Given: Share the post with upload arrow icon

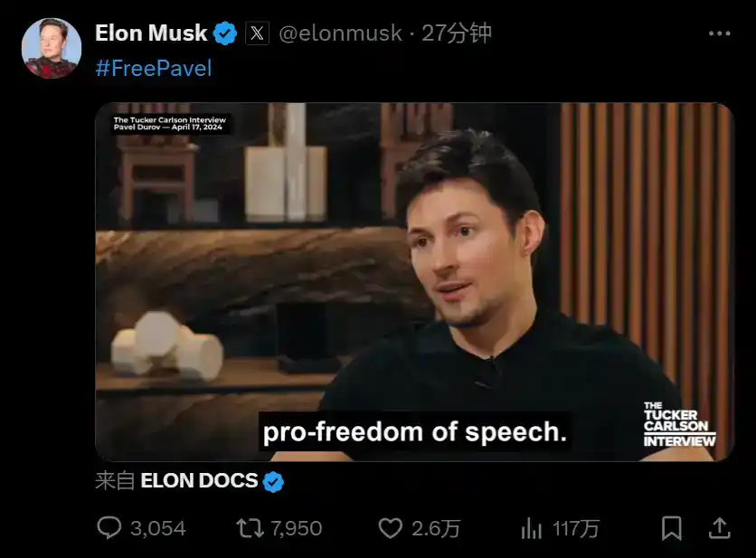Looking at the screenshot, I should point(719,527).
